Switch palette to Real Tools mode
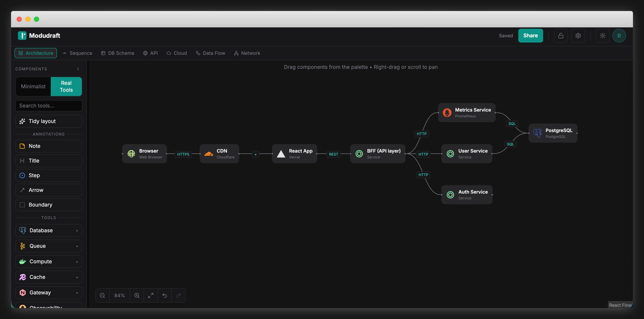This screenshot has width=644, height=319. click(x=66, y=86)
